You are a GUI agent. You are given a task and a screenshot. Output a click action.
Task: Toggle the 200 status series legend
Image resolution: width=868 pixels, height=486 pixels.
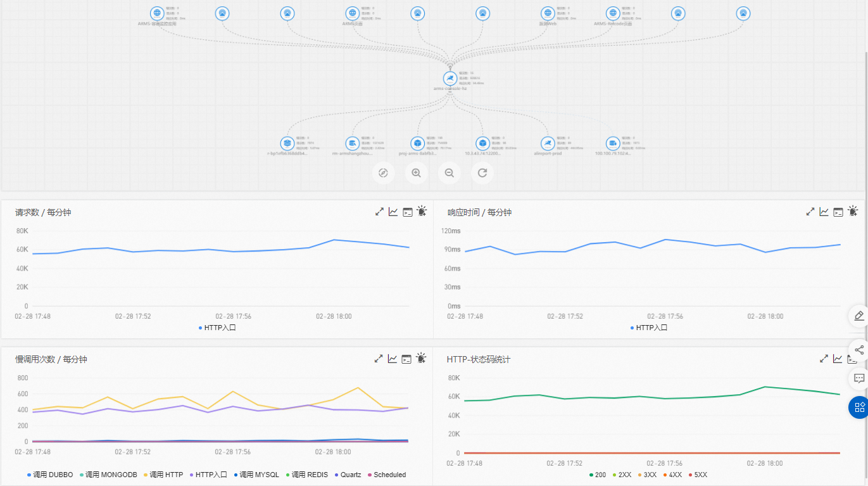coord(597,475)
